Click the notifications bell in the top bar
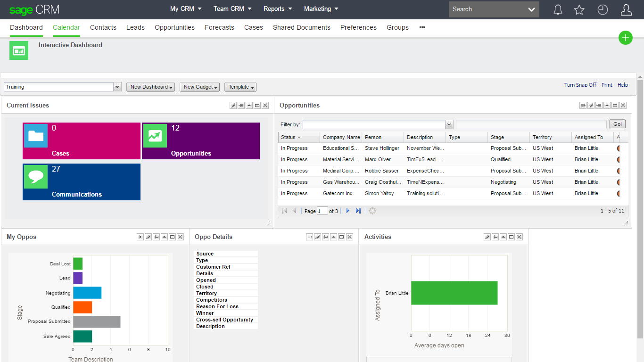This screenshot has height=362, width=644. click(x=558, y=9)
